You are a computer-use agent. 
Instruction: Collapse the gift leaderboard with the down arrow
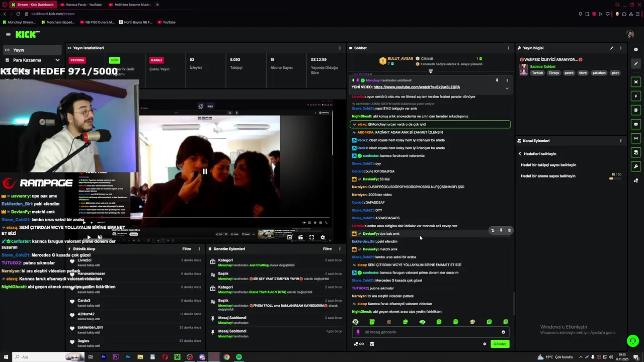430,71
